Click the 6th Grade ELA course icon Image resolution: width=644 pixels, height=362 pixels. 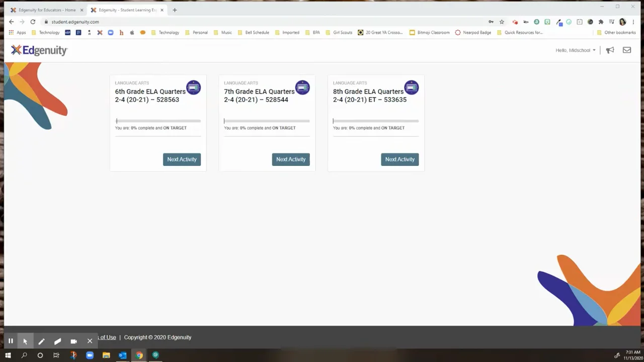pyautogui.click(x=194, y=87)
